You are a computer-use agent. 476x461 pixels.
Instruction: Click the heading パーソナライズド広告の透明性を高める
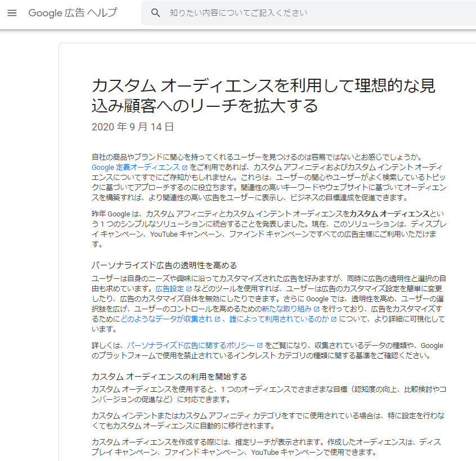coord(164,265)
